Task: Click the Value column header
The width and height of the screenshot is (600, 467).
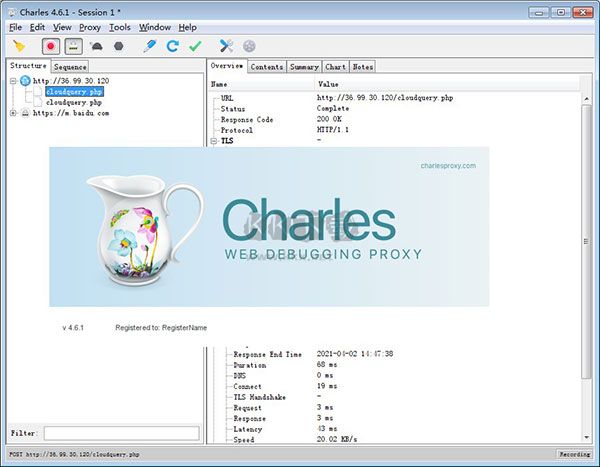Action: [x=448, y=84]
